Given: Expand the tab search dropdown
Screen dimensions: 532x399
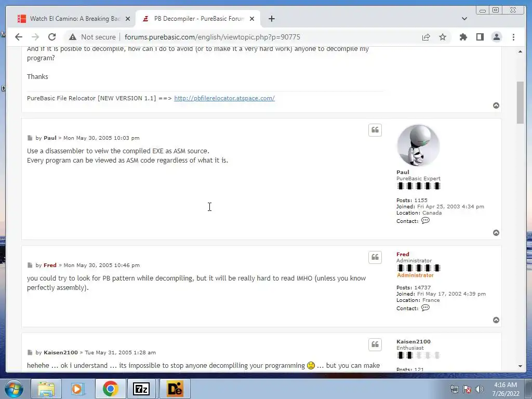Looking at the screenshot, I should click(x=464, y=19).
